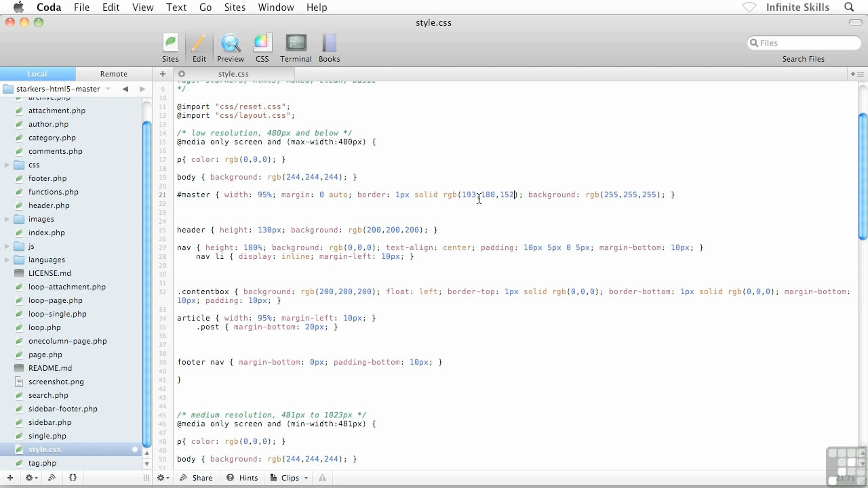This screenshot has height=488, width=868.
Task: Close the style.css tab with its circle button
Action: pos(182,74)
